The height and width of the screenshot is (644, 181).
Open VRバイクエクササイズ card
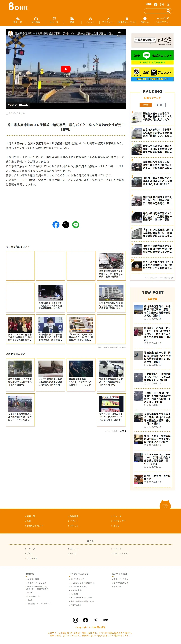[x=81, y=375]
